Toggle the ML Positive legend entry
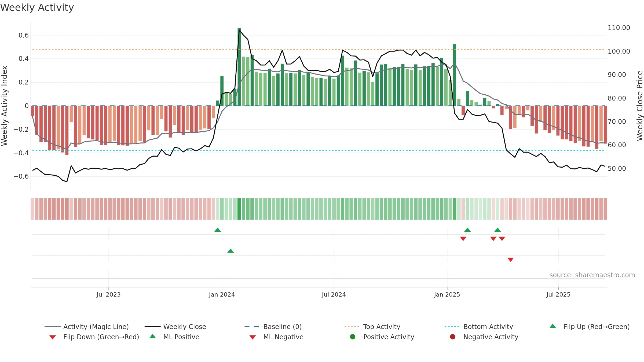Viewport: 644px width, 362px height. 174,337
